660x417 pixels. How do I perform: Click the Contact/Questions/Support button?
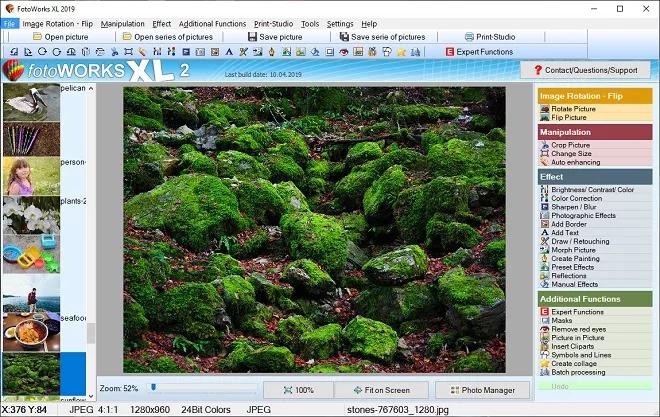point(585,70)
